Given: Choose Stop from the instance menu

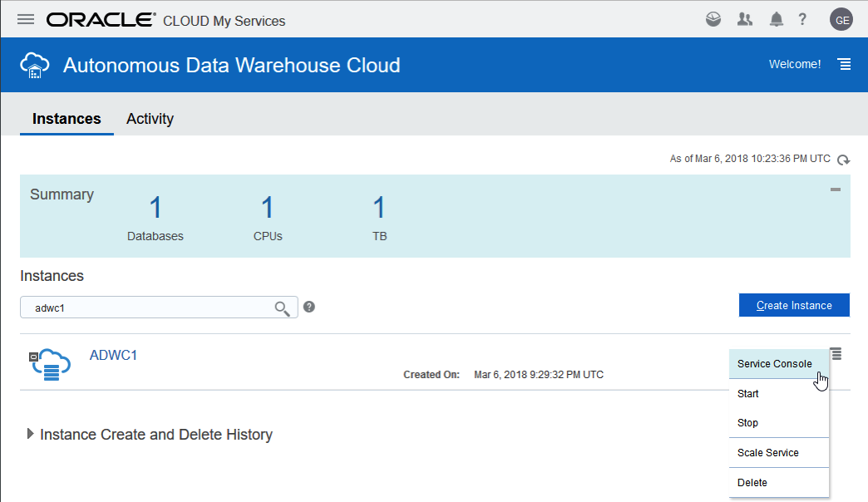Looking at the screenshot, I should (x=779, y=423).
